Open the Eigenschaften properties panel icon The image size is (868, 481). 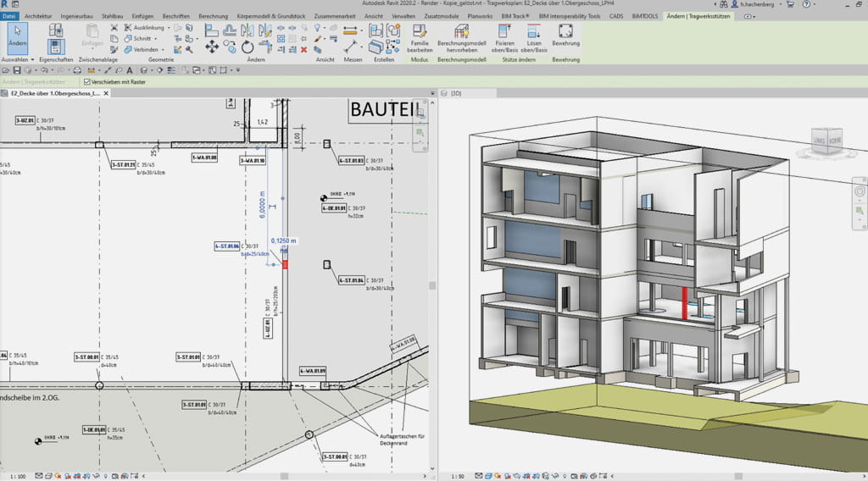coord(56,45)
